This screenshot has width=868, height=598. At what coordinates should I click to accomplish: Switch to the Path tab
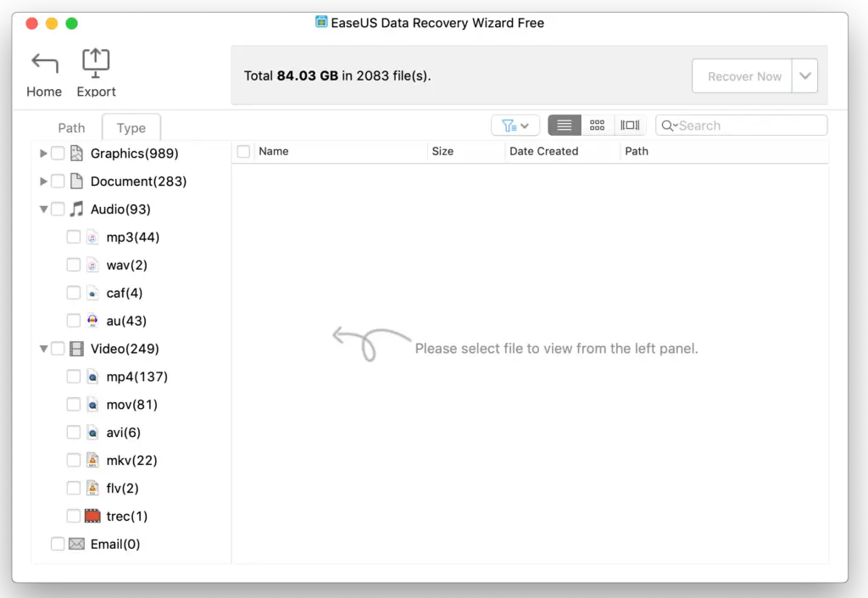click(71, 128)
